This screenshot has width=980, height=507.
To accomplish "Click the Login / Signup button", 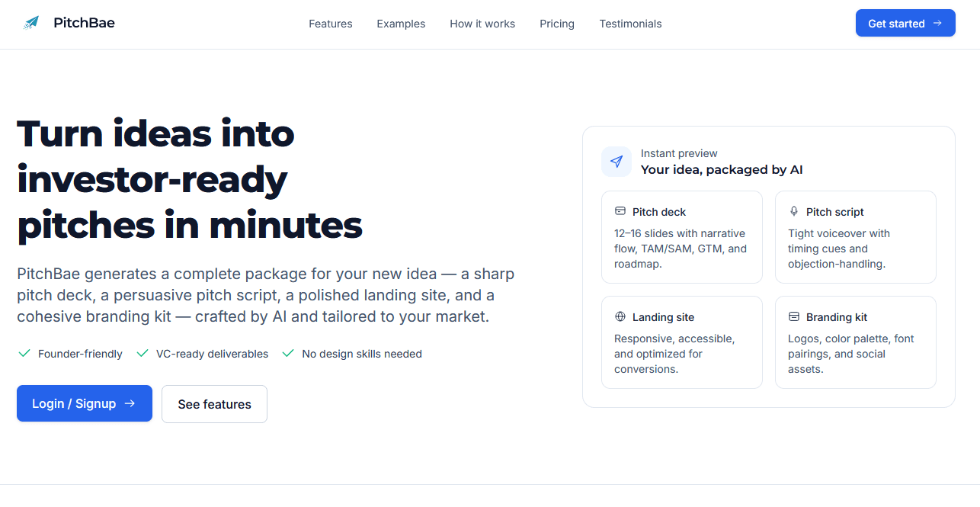I will [84, 403].
